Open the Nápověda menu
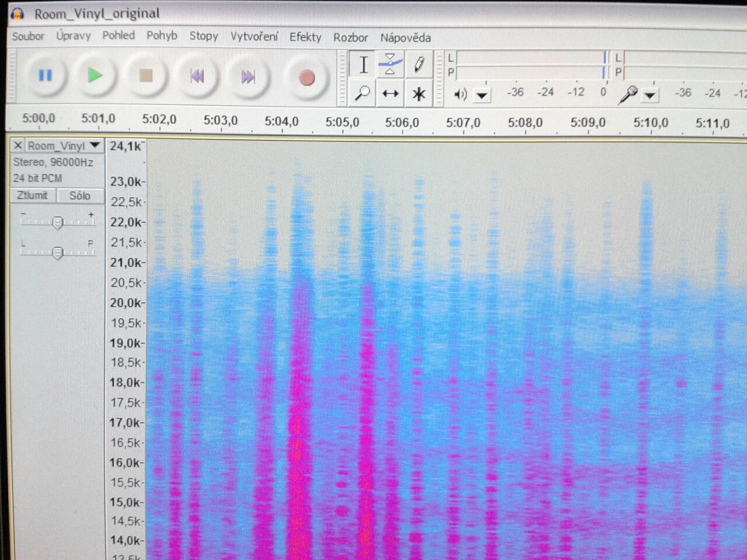This screenshot has width=747, height=560. pyautogui.click(x=406, y=38)
